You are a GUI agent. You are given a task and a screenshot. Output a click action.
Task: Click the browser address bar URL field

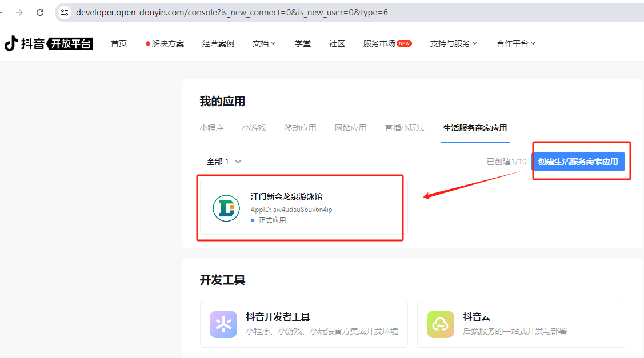(x=229, y=11)
